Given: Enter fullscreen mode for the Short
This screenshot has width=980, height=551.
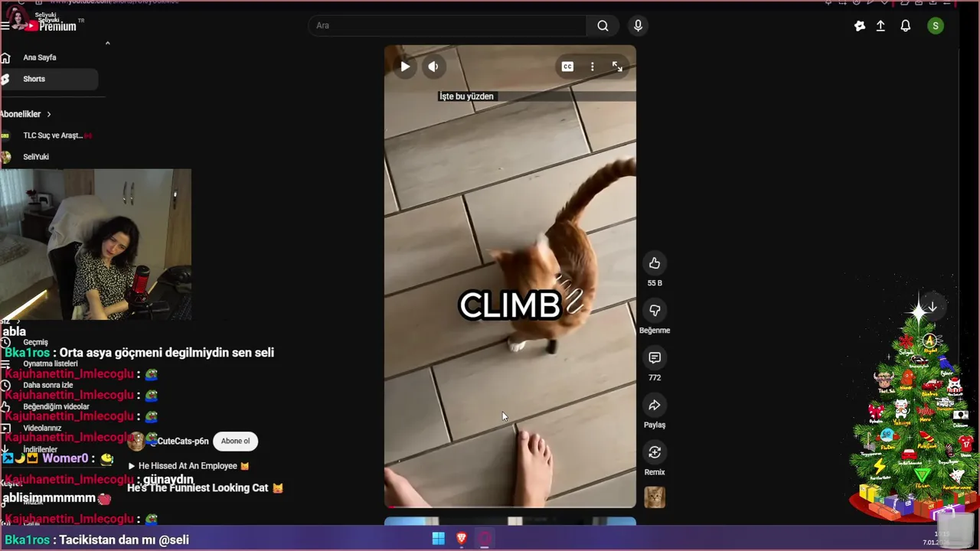Looking at the screenshot, I should pos(617,67).
